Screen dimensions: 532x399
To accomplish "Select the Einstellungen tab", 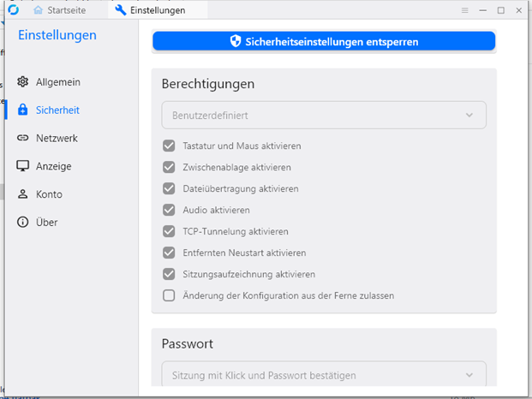I will click(150, 10).
